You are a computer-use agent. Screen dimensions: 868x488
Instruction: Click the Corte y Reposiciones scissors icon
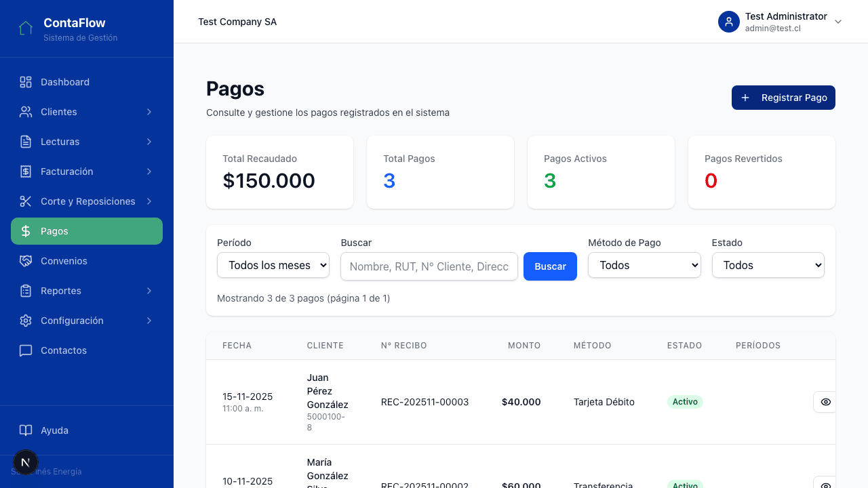click(26, 201)
